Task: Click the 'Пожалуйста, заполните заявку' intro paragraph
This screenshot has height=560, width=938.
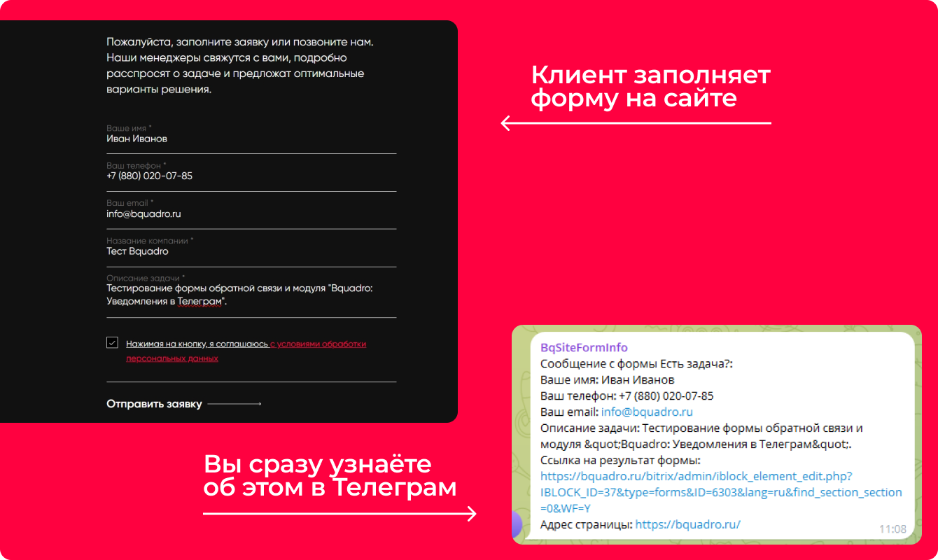Action: tap(240, 66)
